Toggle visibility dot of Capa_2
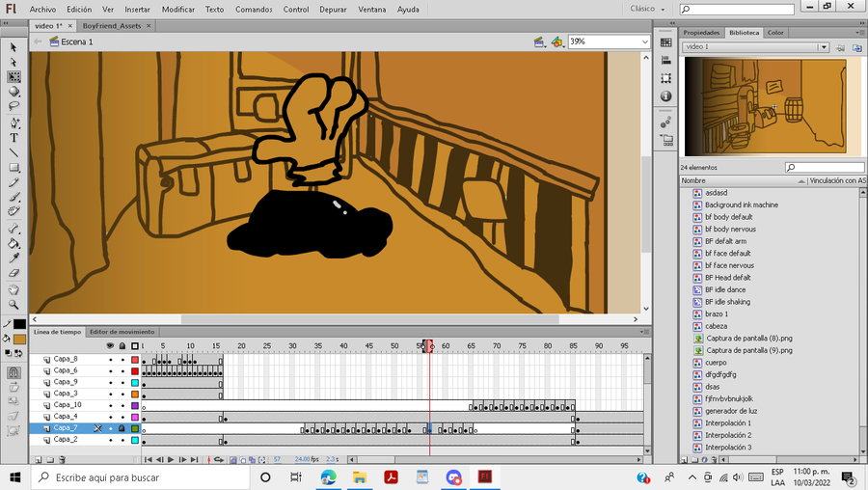 110,440
